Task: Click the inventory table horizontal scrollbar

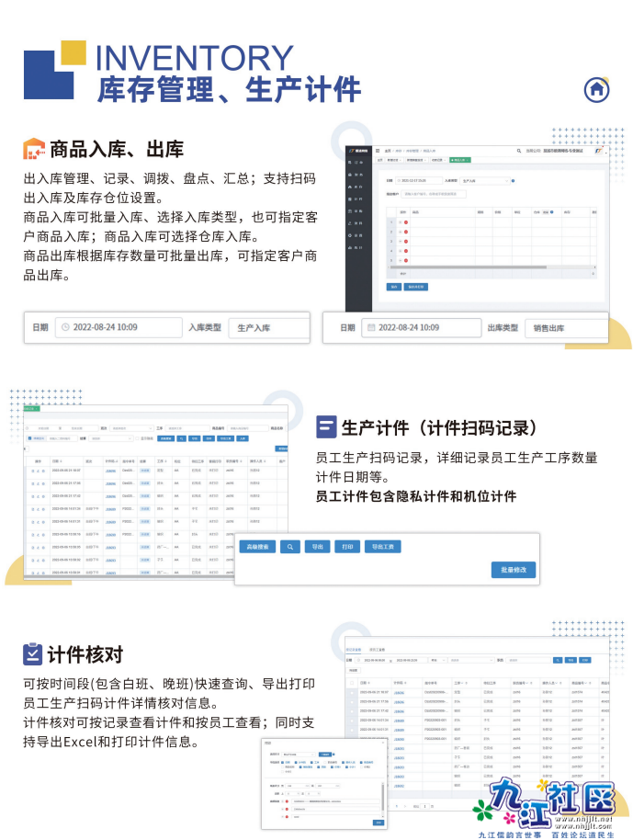Action: click(468, 267)
